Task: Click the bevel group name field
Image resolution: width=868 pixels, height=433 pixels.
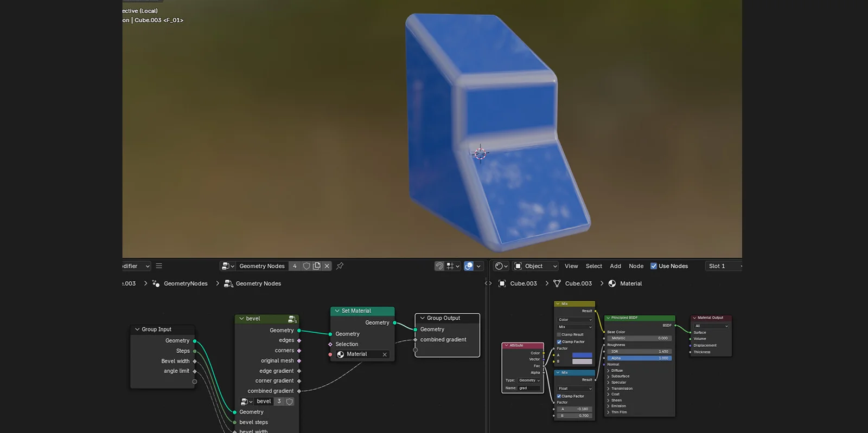Action: tap(264, 402)
